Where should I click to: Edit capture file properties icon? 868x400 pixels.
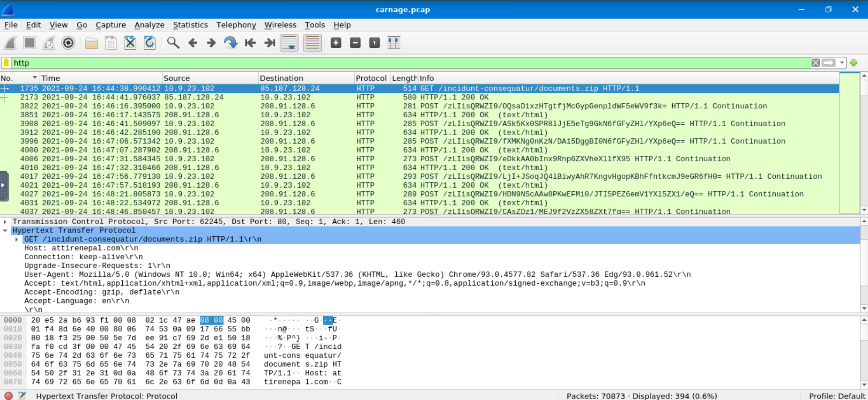(22, 396)
